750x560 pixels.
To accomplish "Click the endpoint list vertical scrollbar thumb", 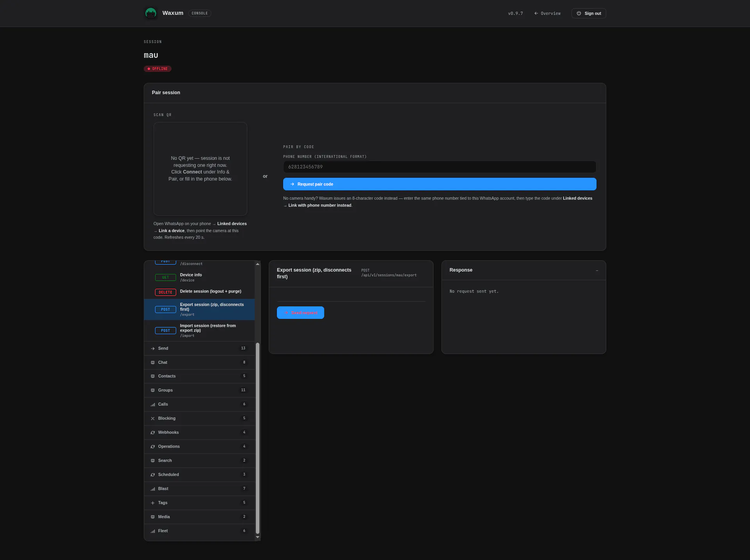I will click(257, 438).
